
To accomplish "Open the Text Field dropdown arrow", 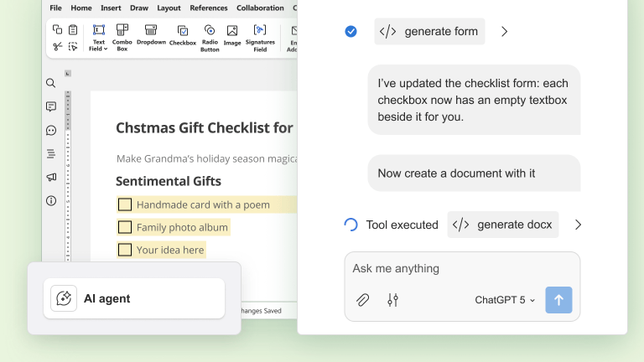I will [x=106, y=49].
